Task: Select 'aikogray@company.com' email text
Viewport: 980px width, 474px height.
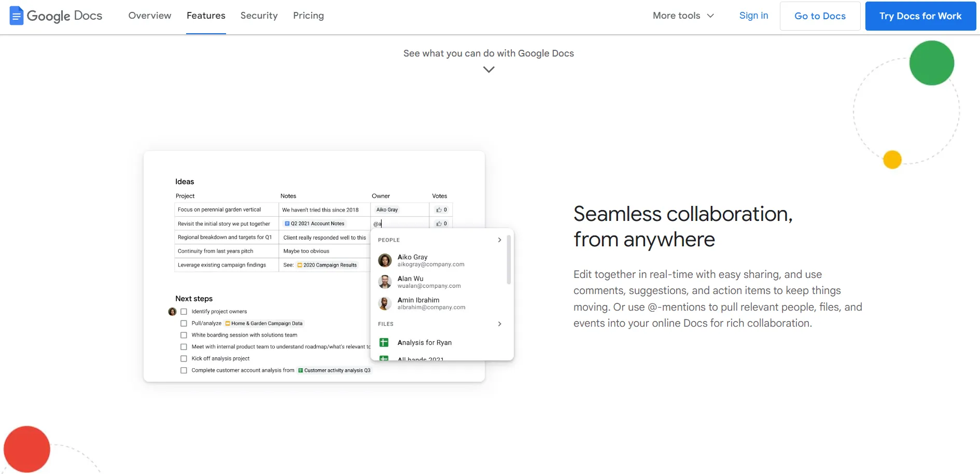Action: coord(431,264)
